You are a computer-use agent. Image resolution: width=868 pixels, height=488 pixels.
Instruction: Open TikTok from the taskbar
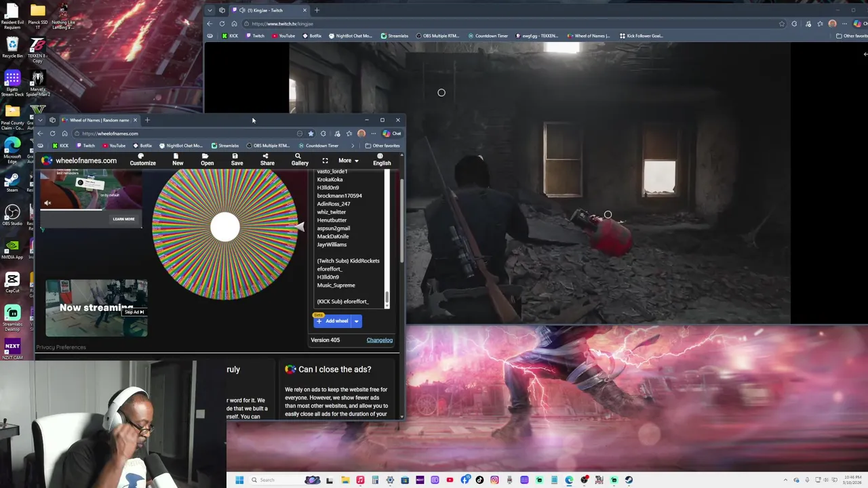pyautogui.click(x=479, y=480)
